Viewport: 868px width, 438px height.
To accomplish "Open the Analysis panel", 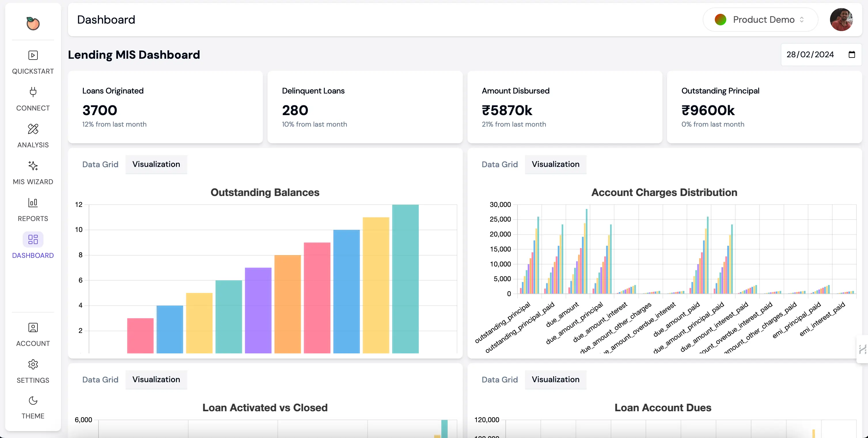I will click(x=32, y=136).
